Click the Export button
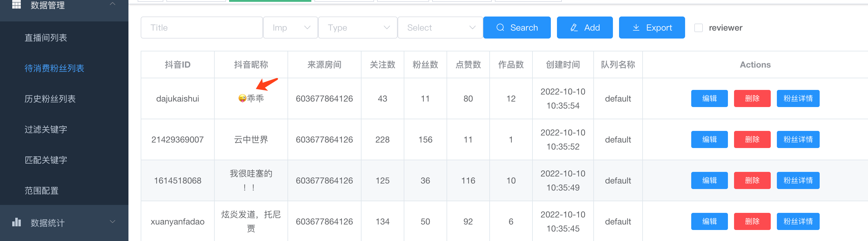The width and height of the screenshot is (868, 241). point(652,28)
